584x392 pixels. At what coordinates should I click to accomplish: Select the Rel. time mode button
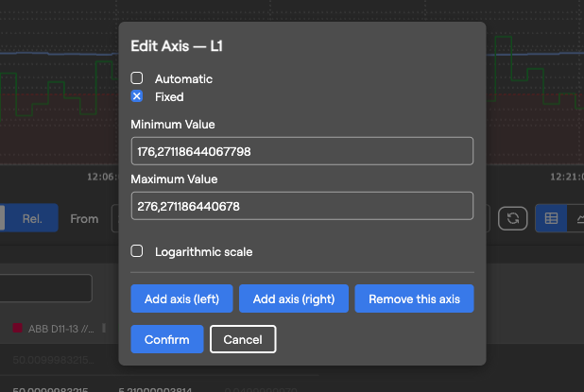tap(32, 218)
